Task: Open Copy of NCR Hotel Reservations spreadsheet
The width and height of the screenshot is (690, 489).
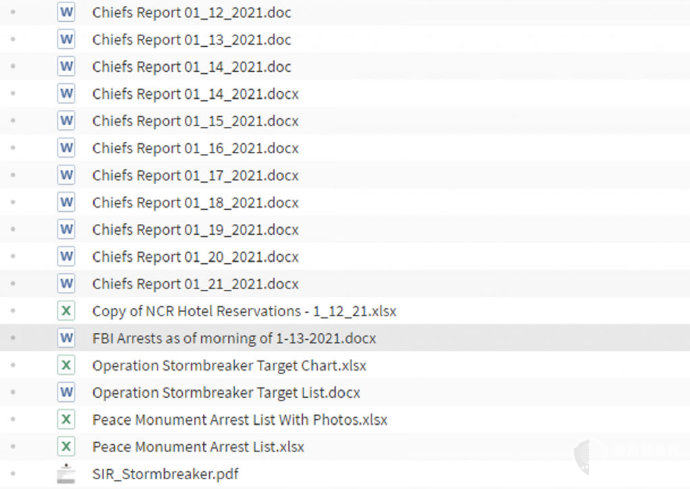Action: pos(244,312)
